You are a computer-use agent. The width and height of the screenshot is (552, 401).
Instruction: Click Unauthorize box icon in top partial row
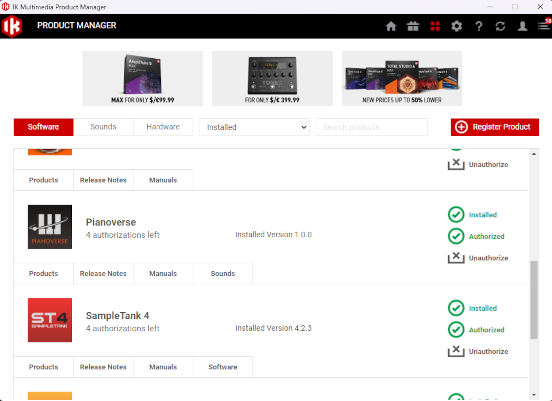(456, 164)
